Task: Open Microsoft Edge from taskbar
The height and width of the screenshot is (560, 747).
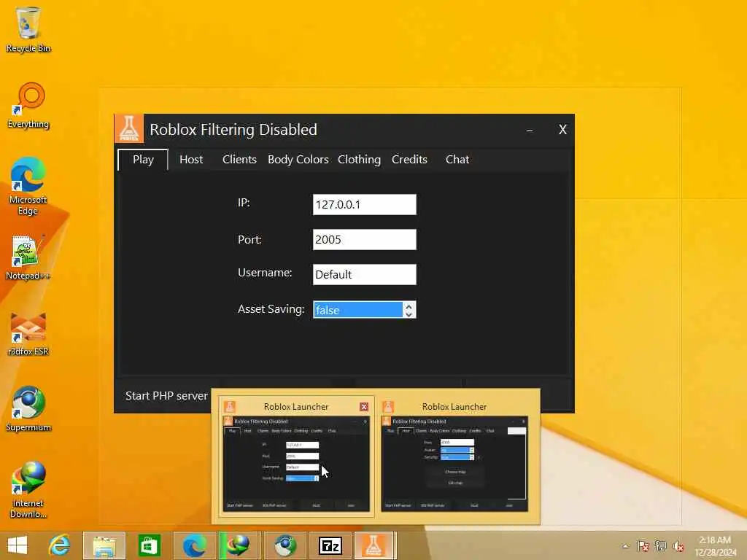Action: click(x=194, y=545)
